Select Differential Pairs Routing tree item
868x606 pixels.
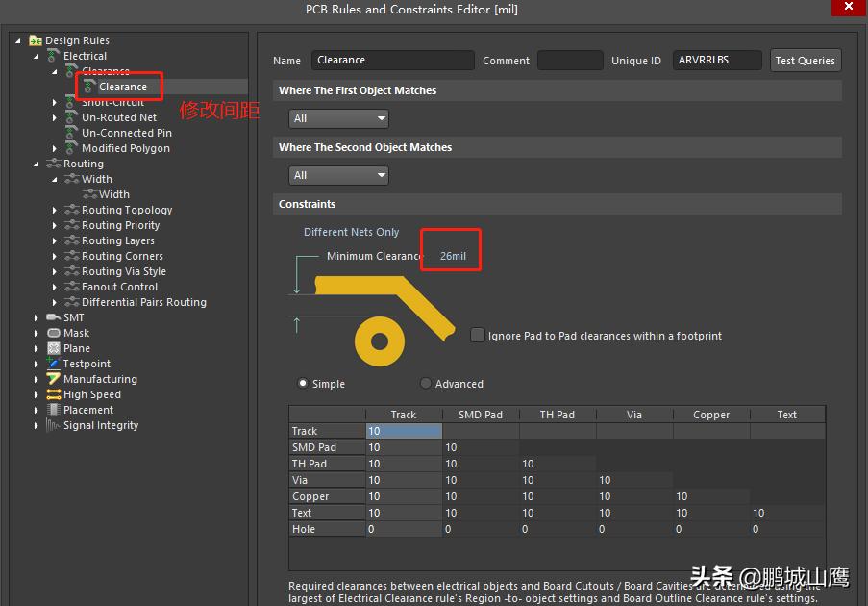(x=144, y=302)
